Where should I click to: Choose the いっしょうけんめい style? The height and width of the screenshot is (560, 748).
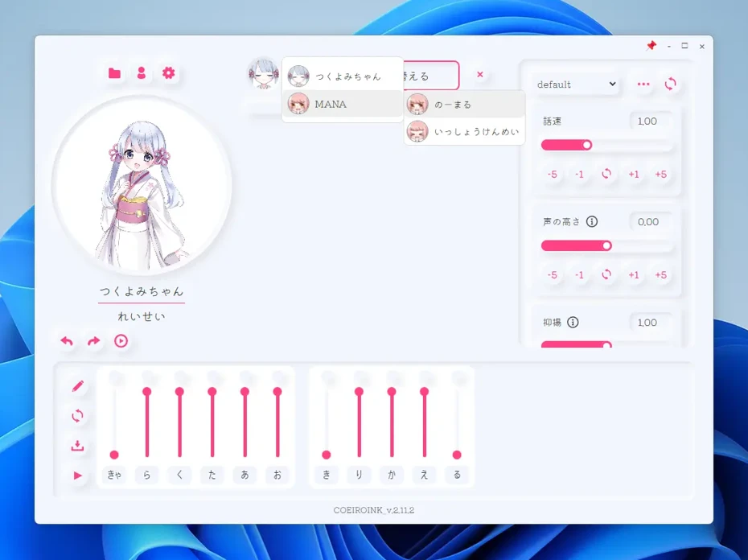coord(464,132)
